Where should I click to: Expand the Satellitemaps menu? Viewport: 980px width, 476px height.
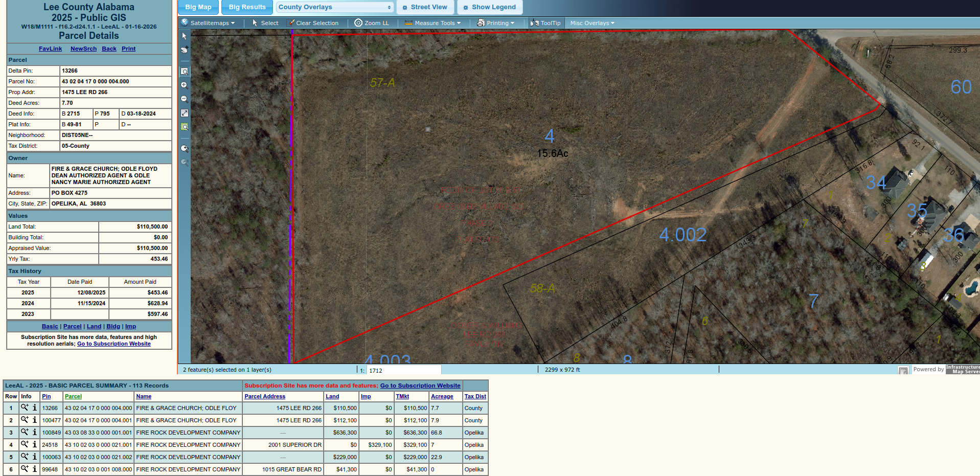pyautogui.click(x=208, y=23)
